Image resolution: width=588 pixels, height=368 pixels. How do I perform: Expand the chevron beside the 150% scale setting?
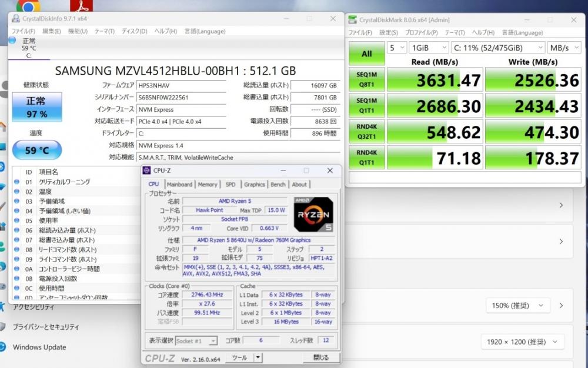coord(561,306)
